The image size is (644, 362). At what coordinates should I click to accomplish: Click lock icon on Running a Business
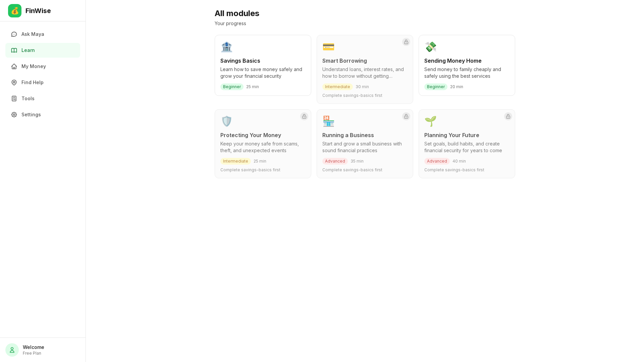tap(406, 116)
